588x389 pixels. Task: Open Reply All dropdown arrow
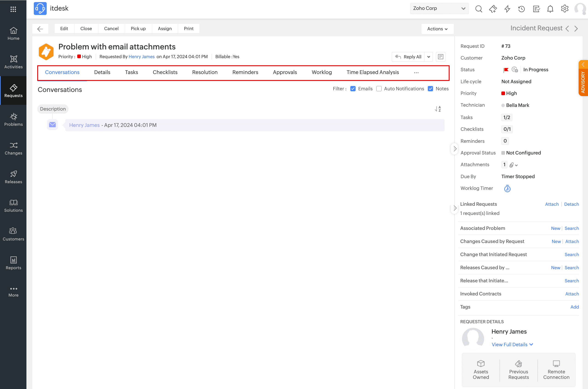428,57
